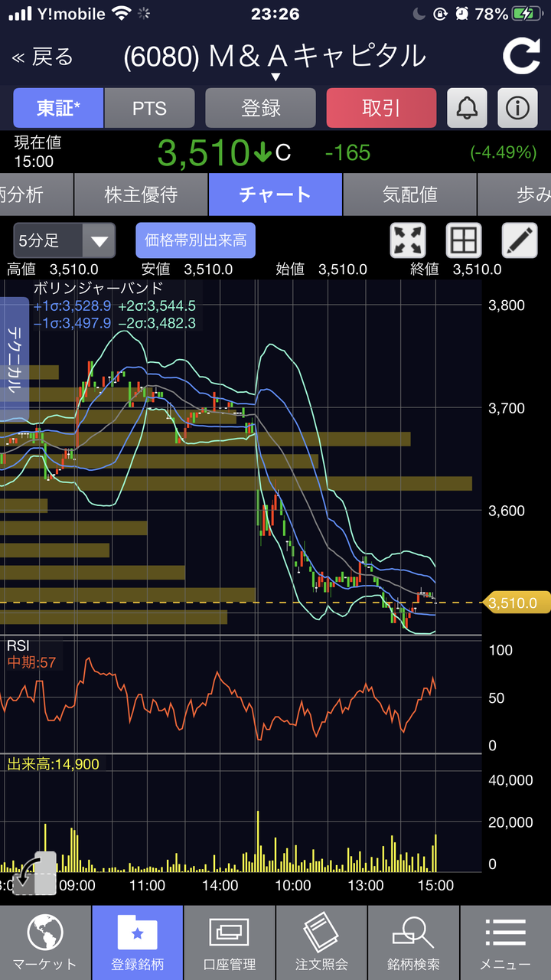Open the 分析 tab on left edge

36,194
